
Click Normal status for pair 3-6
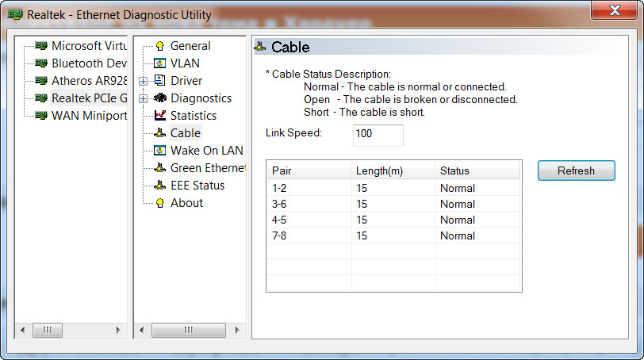tap(458, 204)
